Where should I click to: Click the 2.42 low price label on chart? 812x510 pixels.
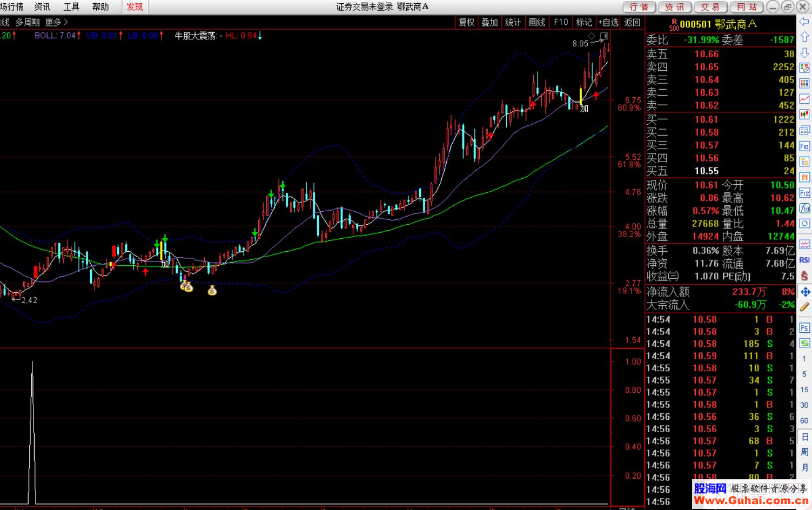point(29,300)
